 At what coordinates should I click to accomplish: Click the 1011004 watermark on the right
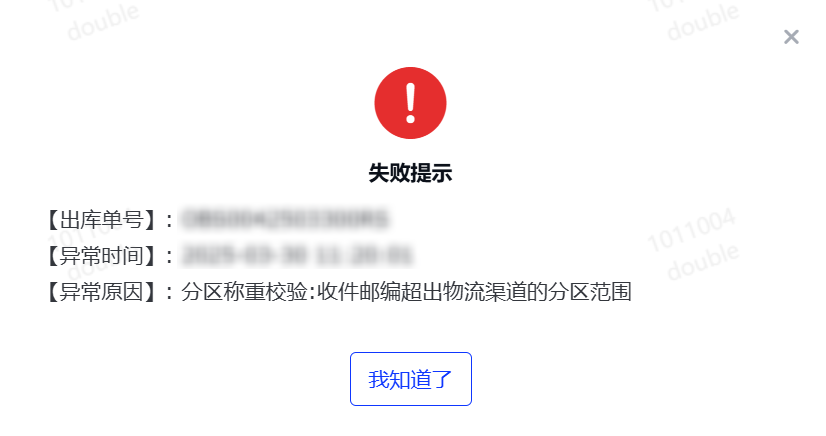pyautogui.click(x=691, y=230)
